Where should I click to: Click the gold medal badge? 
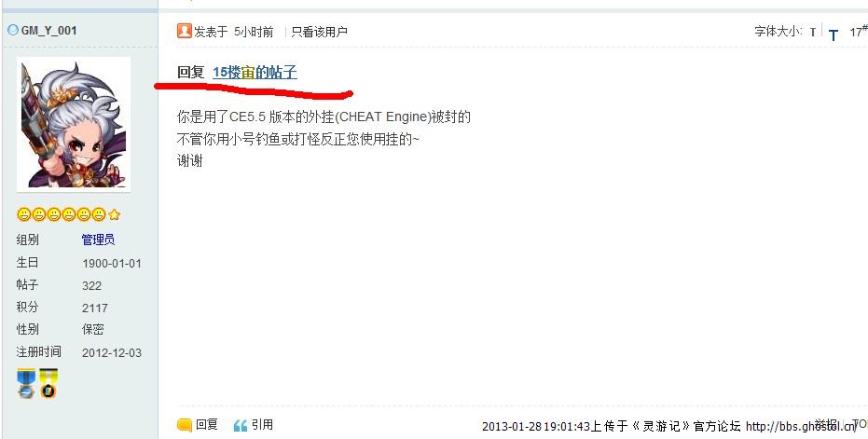48,384
